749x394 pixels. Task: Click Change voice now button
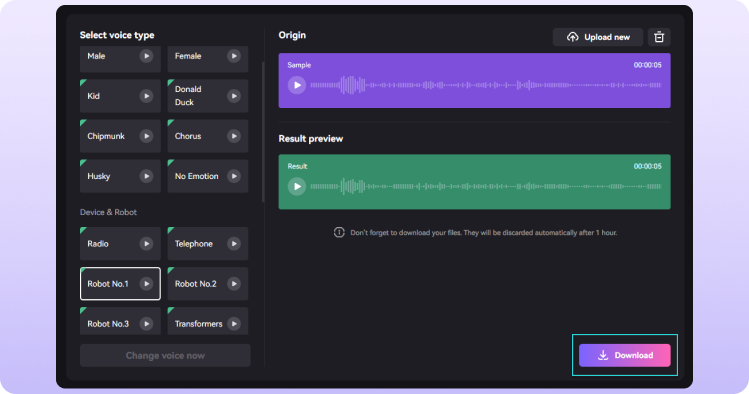165,355
